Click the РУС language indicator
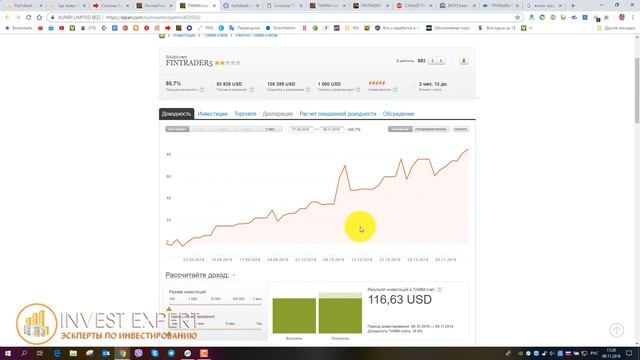The height and width of the screenshot is (360, 640). point(594,353)
